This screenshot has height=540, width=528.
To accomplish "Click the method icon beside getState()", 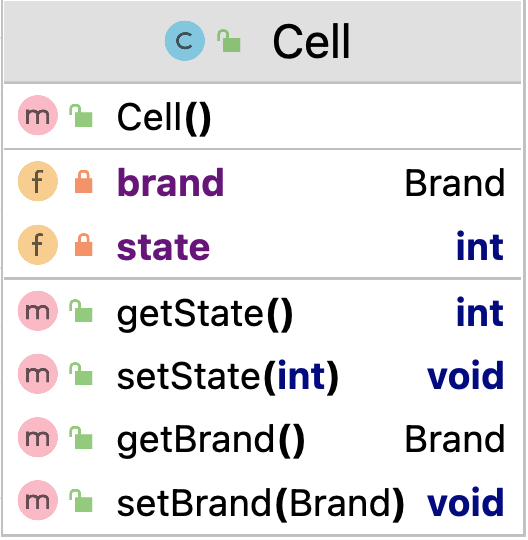I will coord(38,311).
